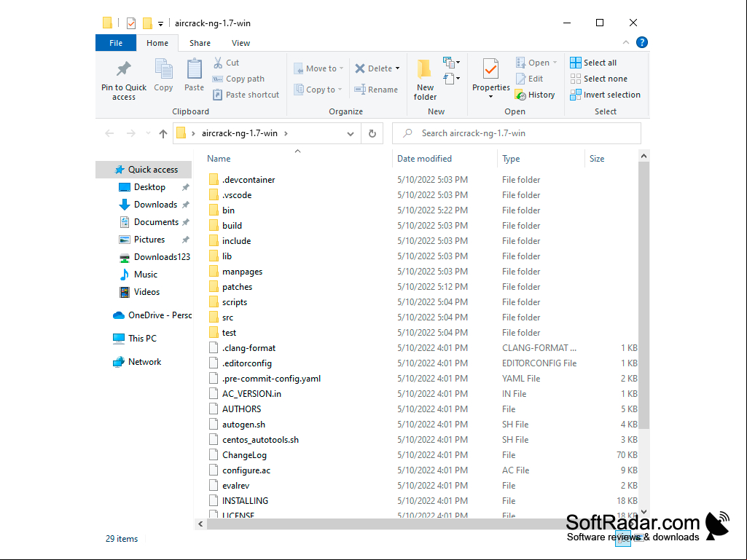The width and height of the screenshot is (747, 560).
Task: Open Videos in navigation pane
Action: click(146, 292)
